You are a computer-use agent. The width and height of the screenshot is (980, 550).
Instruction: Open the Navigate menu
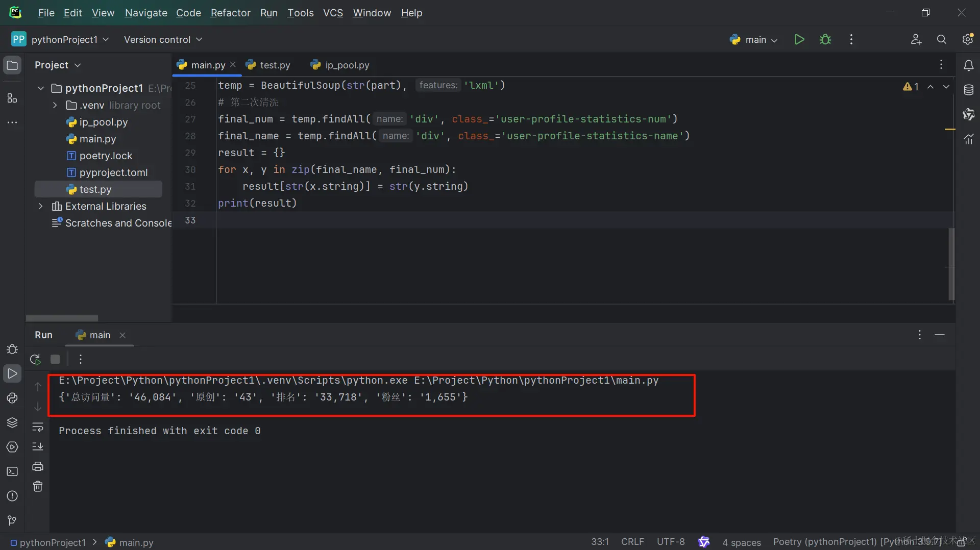point(146,13)
